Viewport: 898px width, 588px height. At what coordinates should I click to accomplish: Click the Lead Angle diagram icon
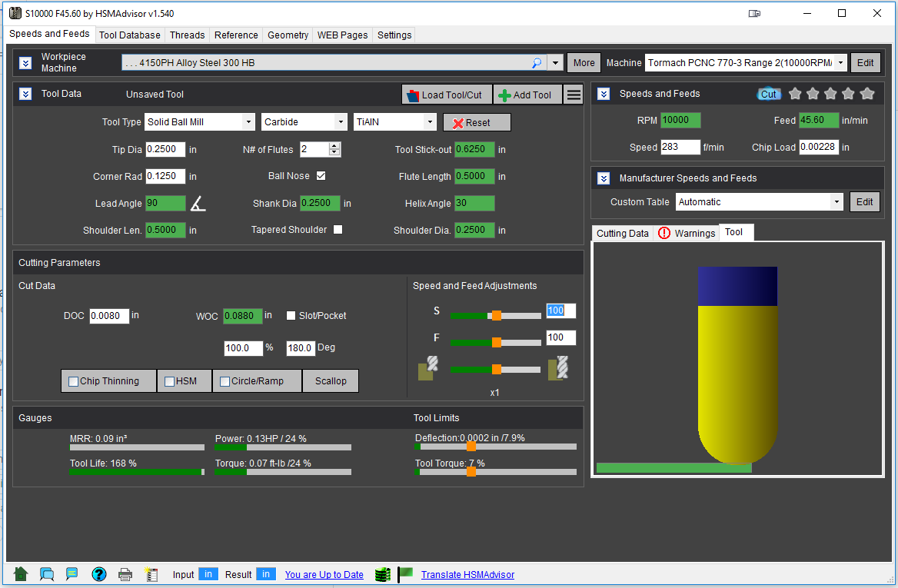198,204
